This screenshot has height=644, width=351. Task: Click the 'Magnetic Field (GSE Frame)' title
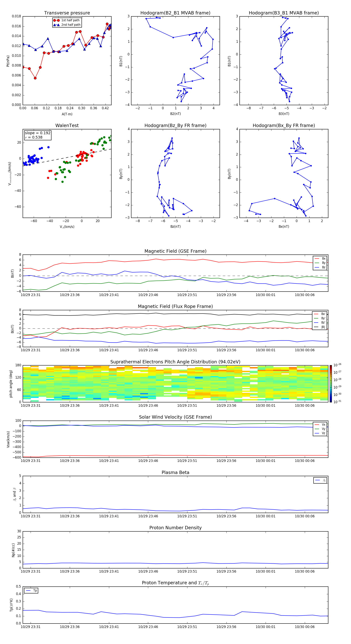[x=175, y=251]
